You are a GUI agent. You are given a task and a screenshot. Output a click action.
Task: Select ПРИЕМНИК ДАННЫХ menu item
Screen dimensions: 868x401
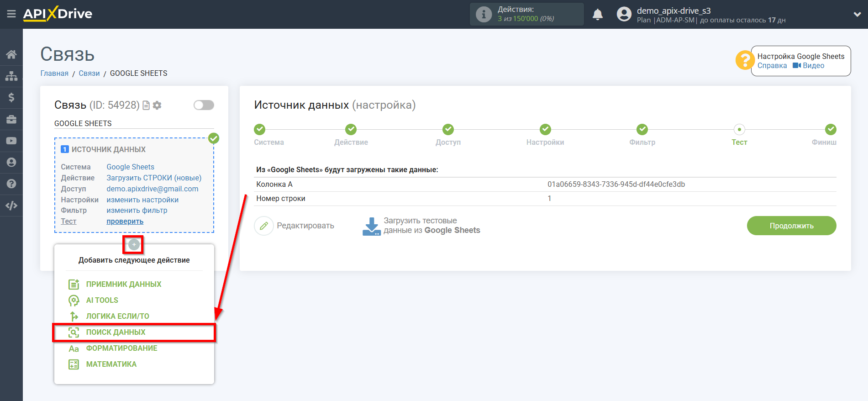[124, 284]
